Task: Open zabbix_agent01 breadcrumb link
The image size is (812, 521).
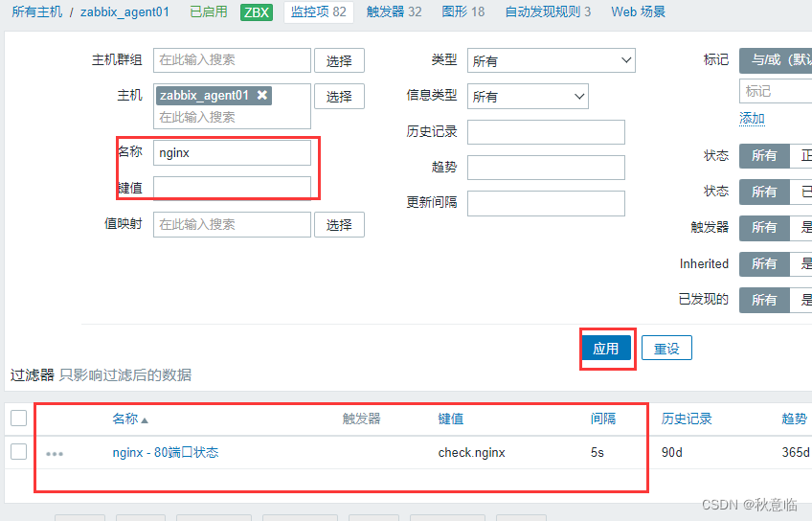Action: click(124, 11)
